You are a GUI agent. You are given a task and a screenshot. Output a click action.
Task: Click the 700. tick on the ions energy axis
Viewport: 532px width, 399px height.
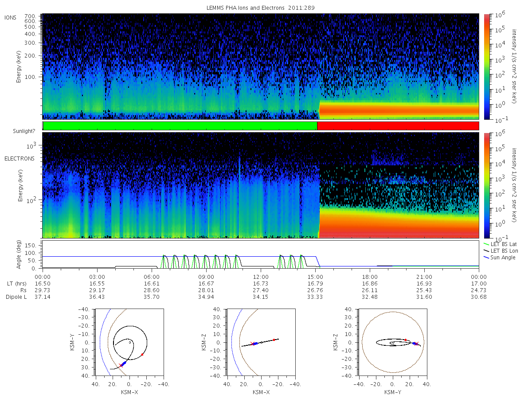[30, 16]
